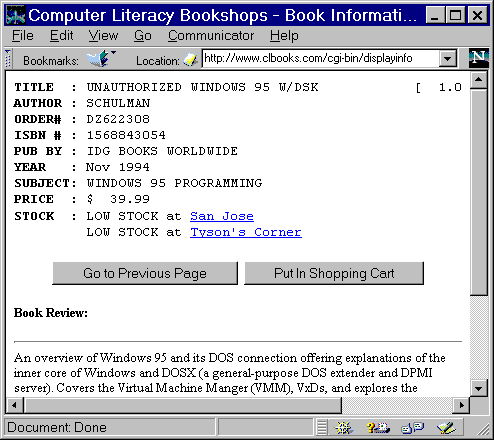Click the horizontal scrollbar left arrow
Viewport: 494px width, 440px height.
[x=14, y=405]
